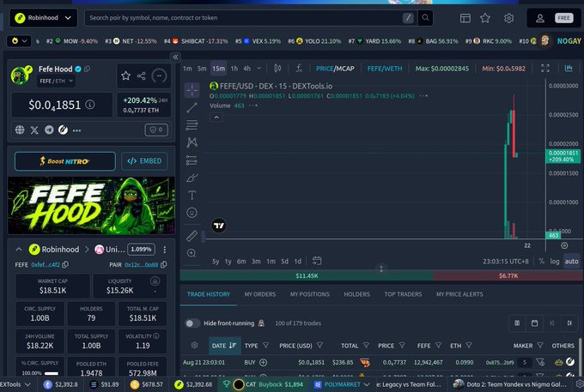The image size is (584, 392).
Task: Switch to My Price Alerts tab
Action: click(x=459, y=294)
